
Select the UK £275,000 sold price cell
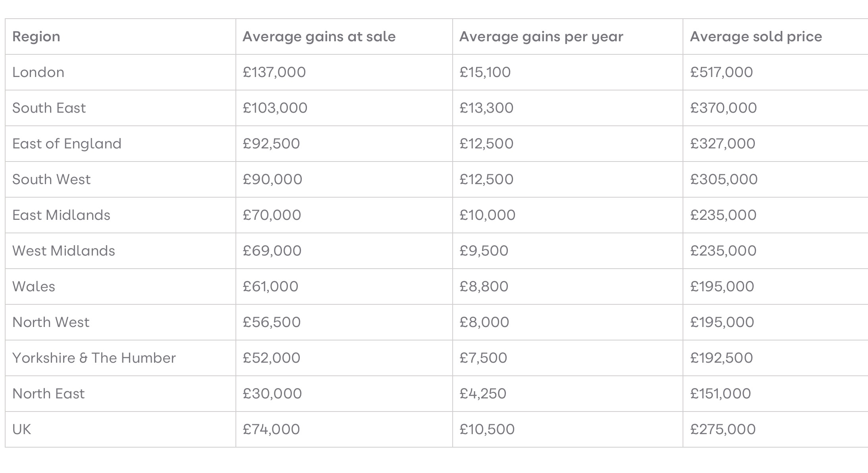point(723,430)
